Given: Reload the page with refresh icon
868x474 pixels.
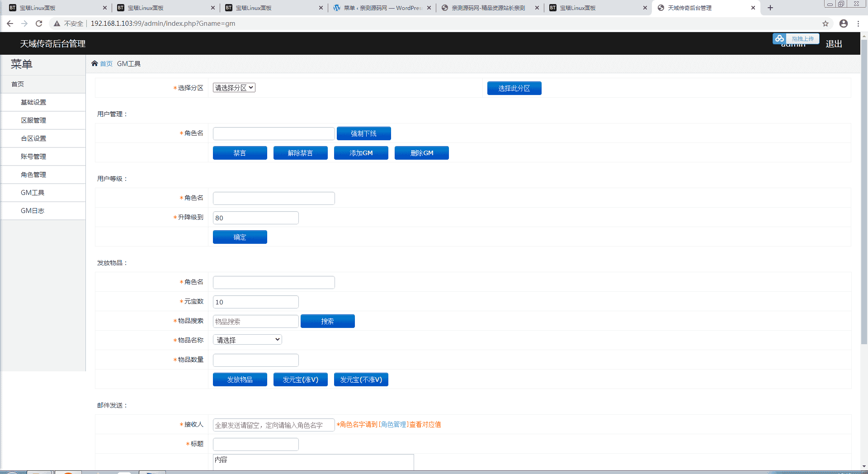Looking at the screenshot, I should coord(39,24).
